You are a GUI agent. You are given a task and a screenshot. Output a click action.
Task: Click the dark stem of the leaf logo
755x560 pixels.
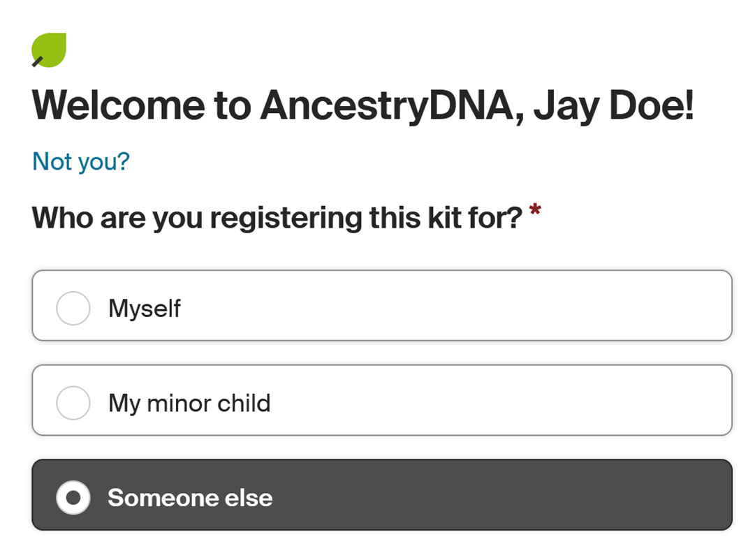[37, 63]
